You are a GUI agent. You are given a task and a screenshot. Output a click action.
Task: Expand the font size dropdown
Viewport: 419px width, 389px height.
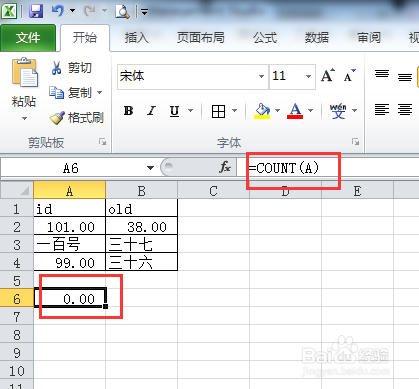[x=308, y=76]
